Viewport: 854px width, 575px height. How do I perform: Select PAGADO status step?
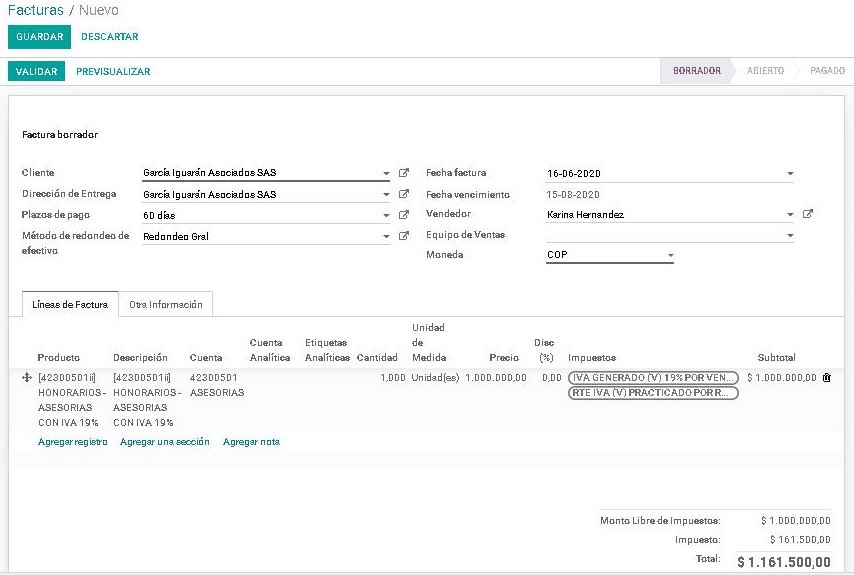click(x=827, y=71)
